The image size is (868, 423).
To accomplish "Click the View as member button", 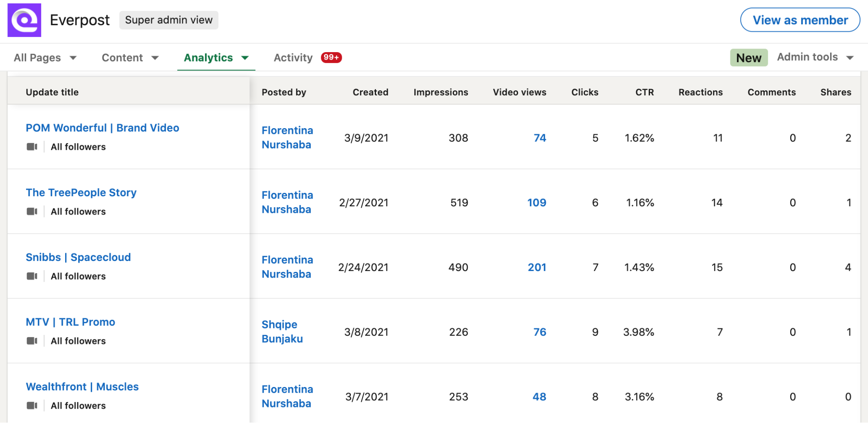I will point(800,20).
